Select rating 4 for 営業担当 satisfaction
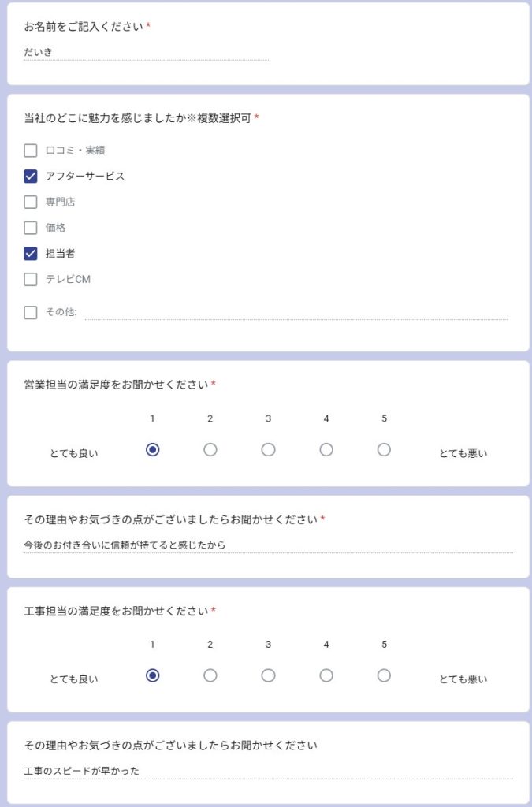Screen dimensions: 532x807 (x=326, y=450)
